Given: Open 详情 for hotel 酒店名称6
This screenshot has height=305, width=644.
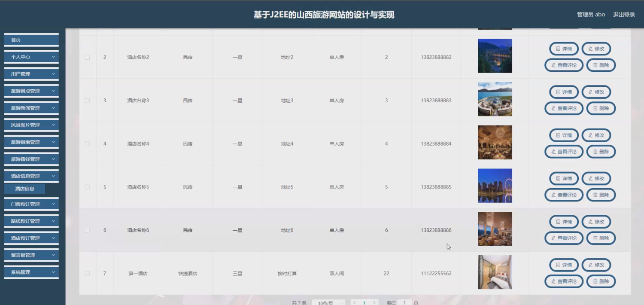Looking at the screenshot, I should click(x=564, y=222).
